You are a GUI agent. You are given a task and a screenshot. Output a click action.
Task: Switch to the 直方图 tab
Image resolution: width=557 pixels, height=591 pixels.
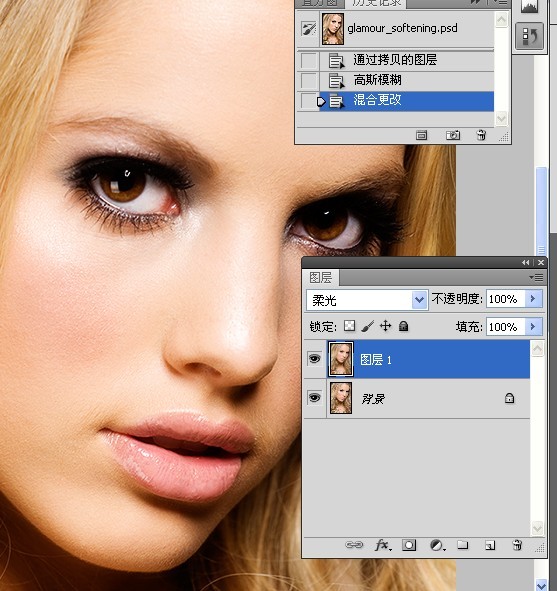coord(320,3)
